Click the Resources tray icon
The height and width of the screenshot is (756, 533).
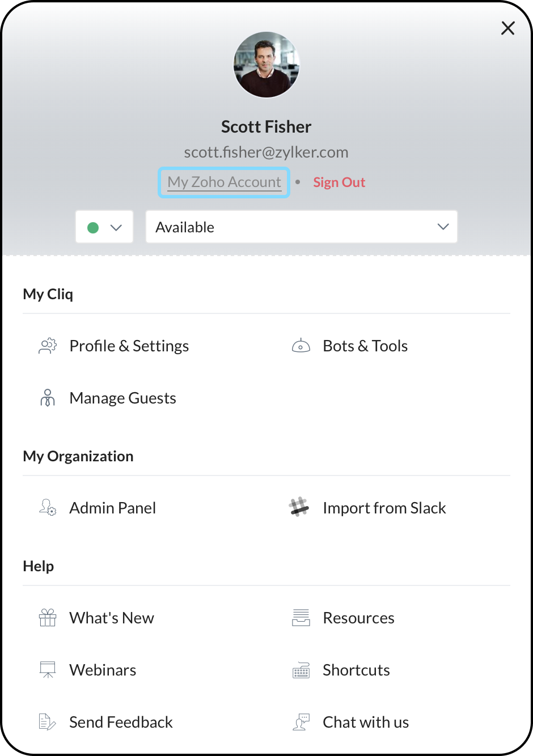(x=301, y=618)
